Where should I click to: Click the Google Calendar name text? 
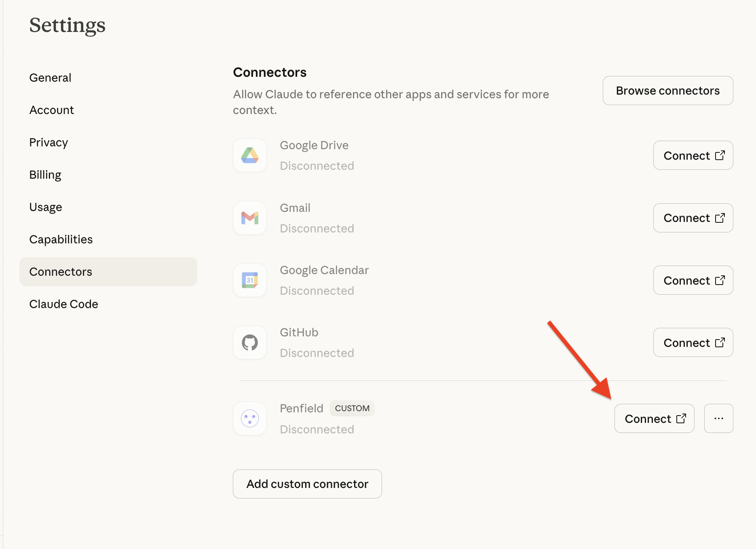click(324, 270)
